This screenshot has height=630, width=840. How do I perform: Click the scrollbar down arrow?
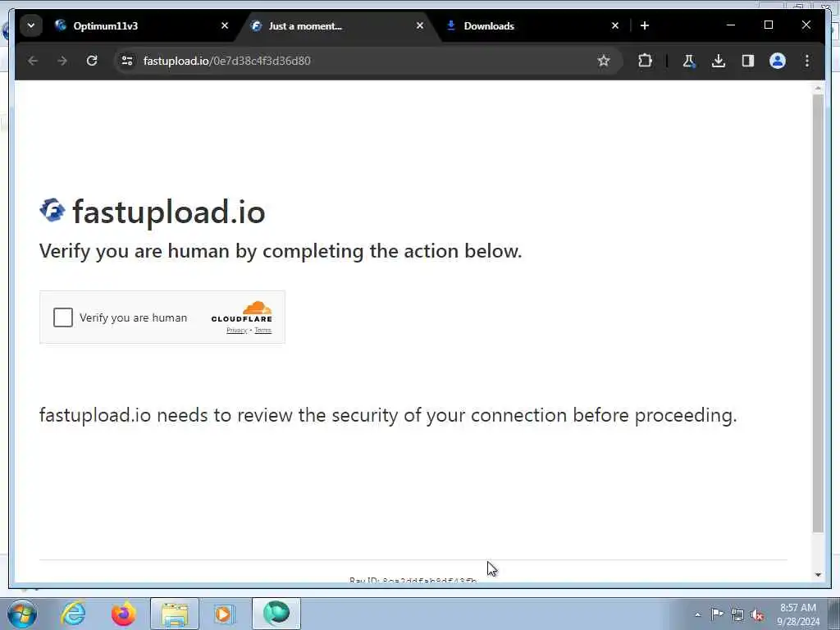pyautogui.click(x=818, y=575)
